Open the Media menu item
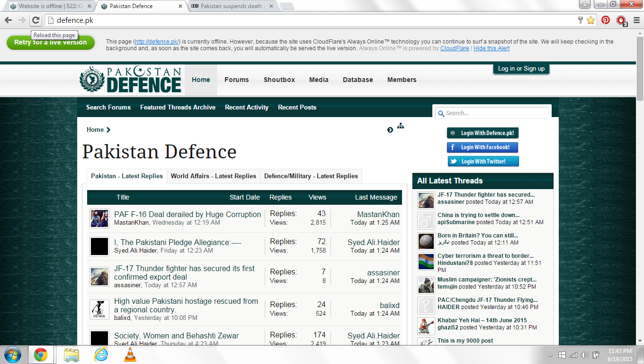The image size is (644, 364). pyautogui.click(x=319, y=80)
